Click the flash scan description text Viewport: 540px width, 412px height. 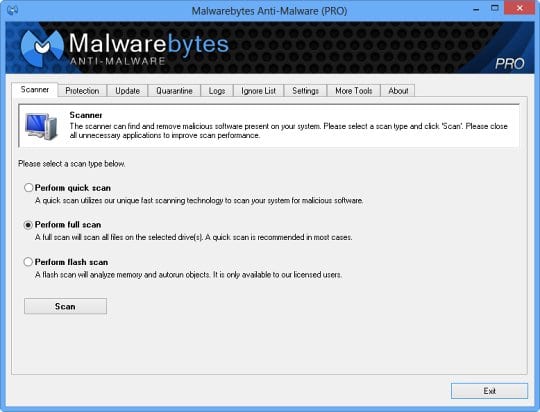[188, 275]
